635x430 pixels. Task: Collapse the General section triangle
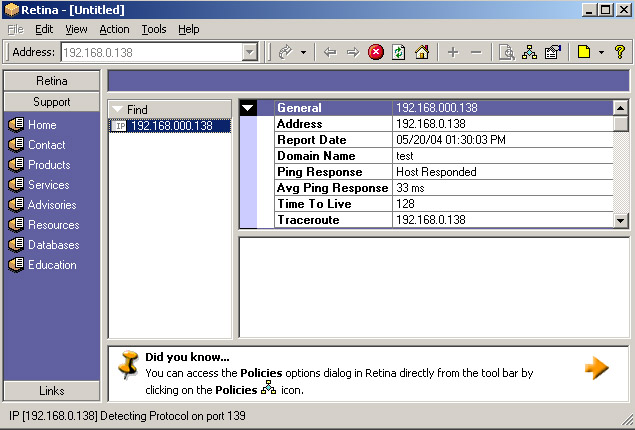[x=248, y=108]
